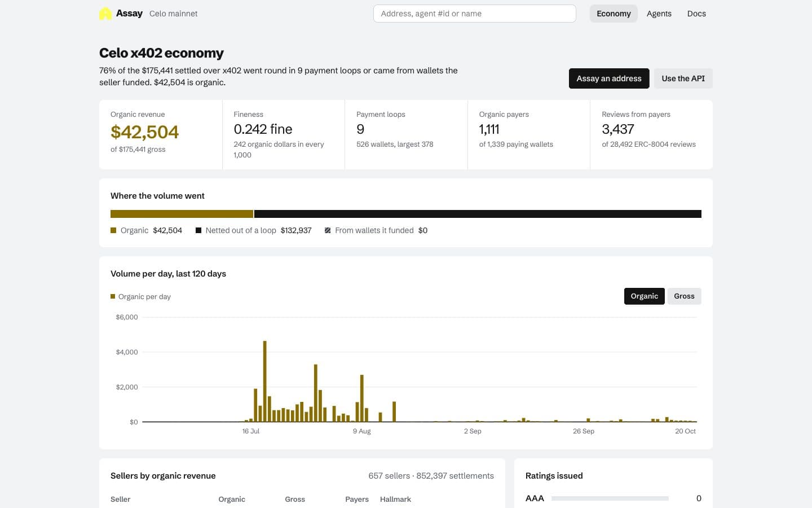Screen dimensions: 812x508
Task: Switch the chart to Organic view
Action: pyautogui.click(x=644, y=296)
